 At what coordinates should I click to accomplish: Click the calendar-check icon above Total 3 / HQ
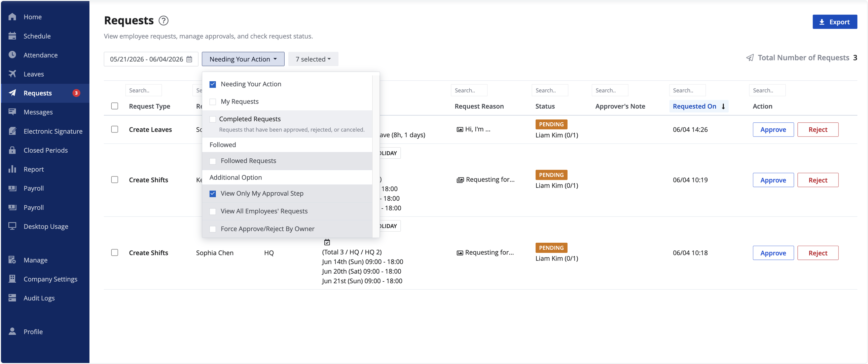pos(327,242)
